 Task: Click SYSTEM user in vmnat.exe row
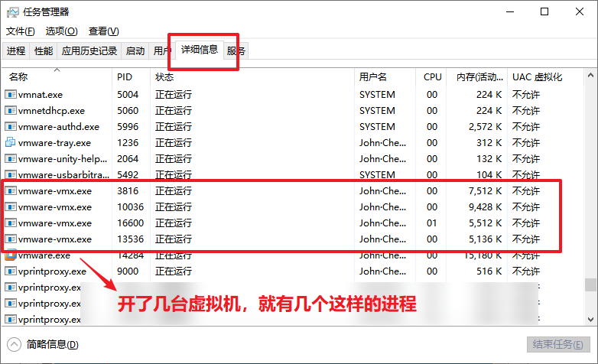[x=377, y=95]
